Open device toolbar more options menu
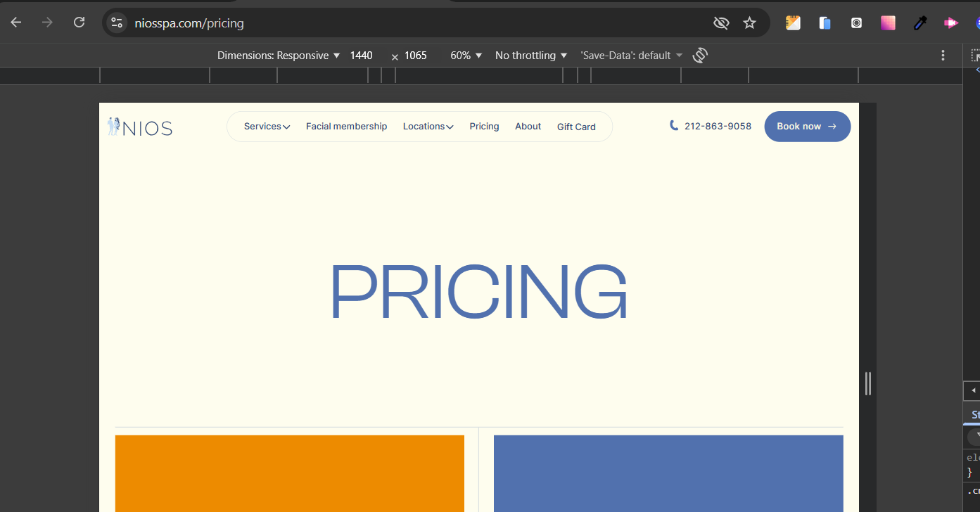 [x=943, y=55]
